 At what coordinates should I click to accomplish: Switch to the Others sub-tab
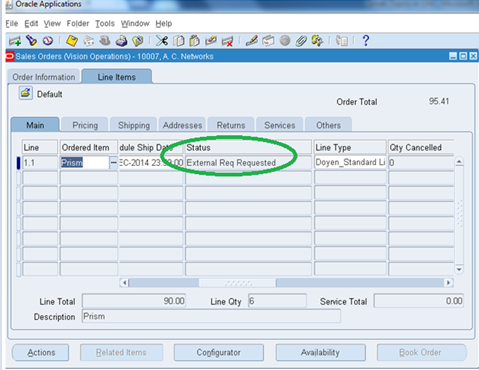click(x=328, y=125)
